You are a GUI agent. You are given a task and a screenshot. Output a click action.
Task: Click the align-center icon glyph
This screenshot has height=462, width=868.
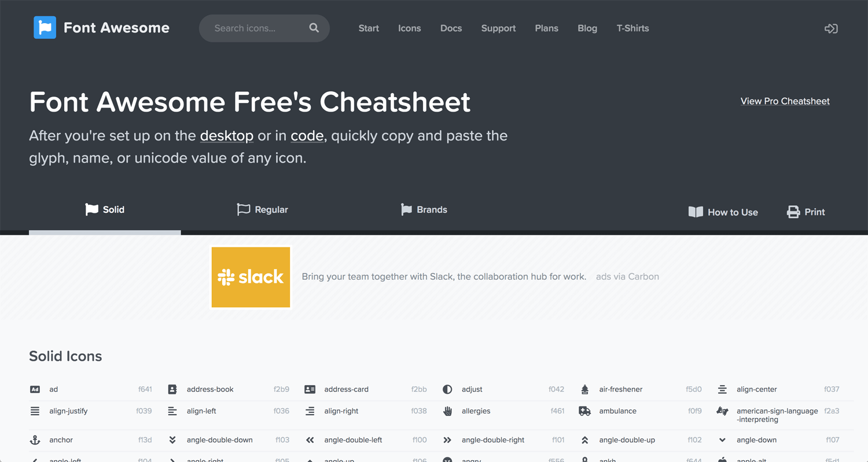click(x=722, y=389)
